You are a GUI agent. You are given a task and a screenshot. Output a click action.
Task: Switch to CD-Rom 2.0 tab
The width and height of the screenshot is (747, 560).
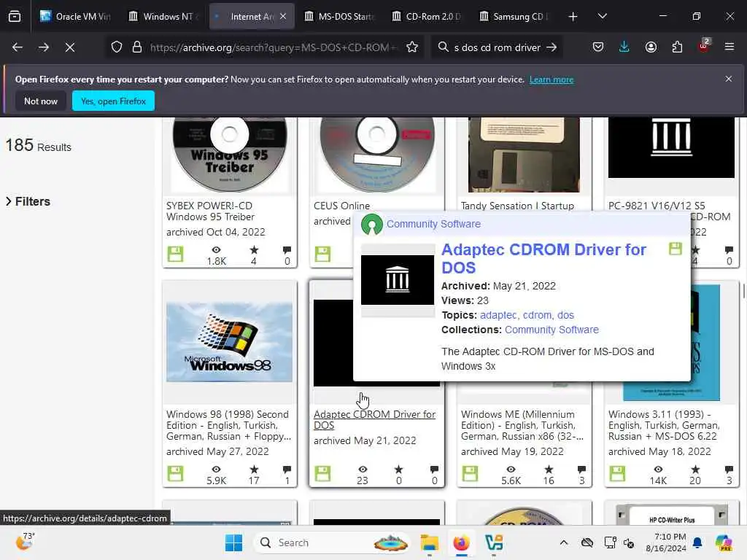point(427,17)
